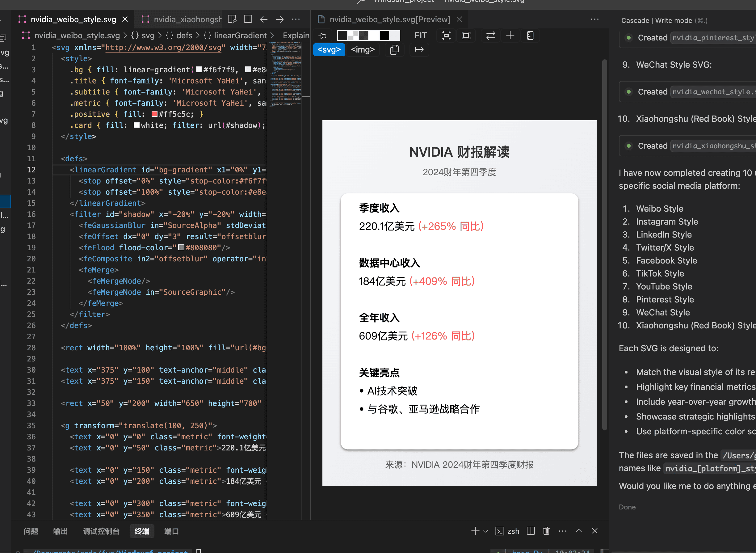Switch to the 输出 (Output) panel tab
Viewport: 756px width, 553px height.
60,531
